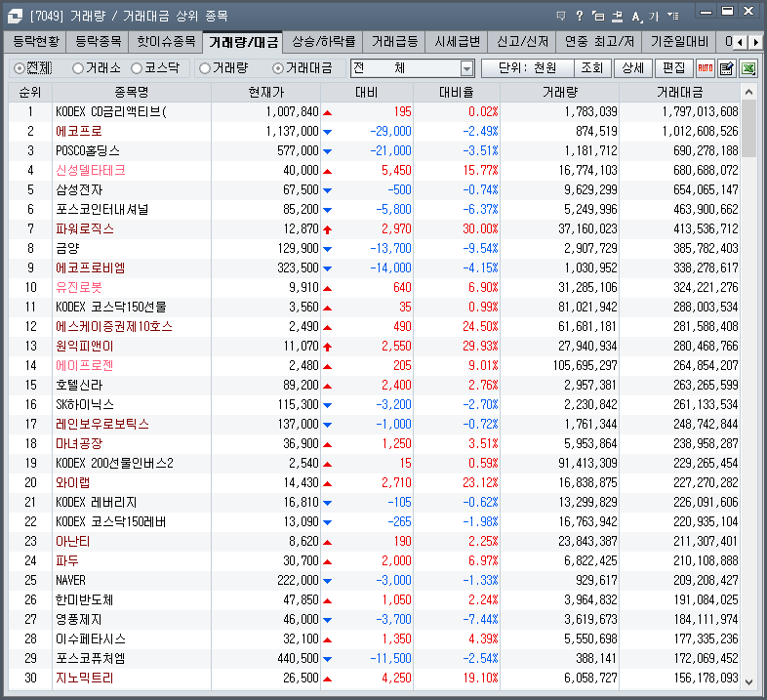
Task: Click the 금양 current price 129,900
Action: 298,249
